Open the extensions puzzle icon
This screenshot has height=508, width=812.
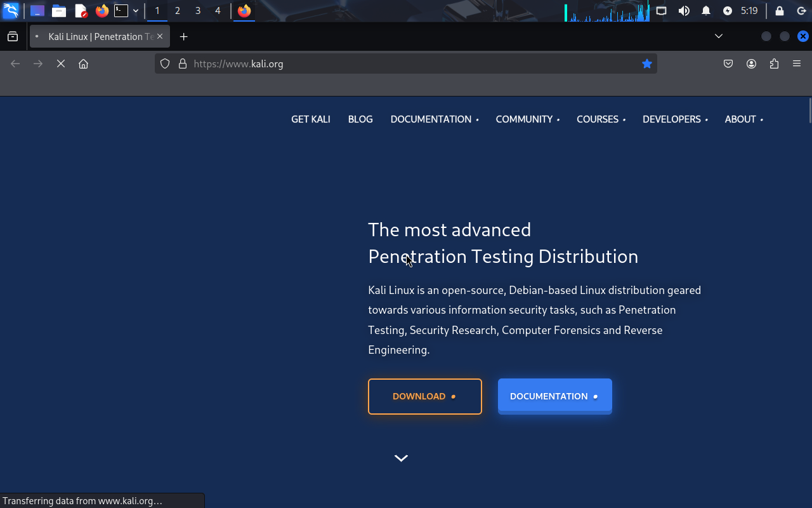(x=774, y=63)
